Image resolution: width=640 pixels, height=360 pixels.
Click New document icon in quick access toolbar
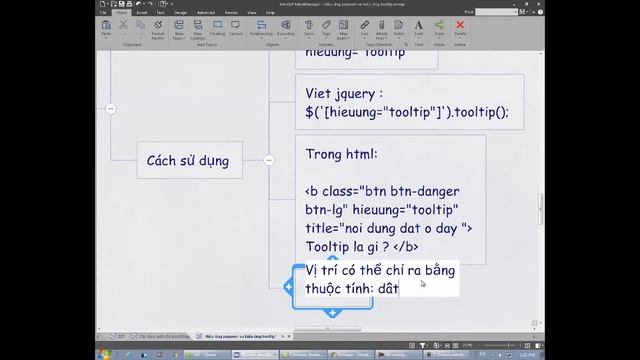[102, 4]
